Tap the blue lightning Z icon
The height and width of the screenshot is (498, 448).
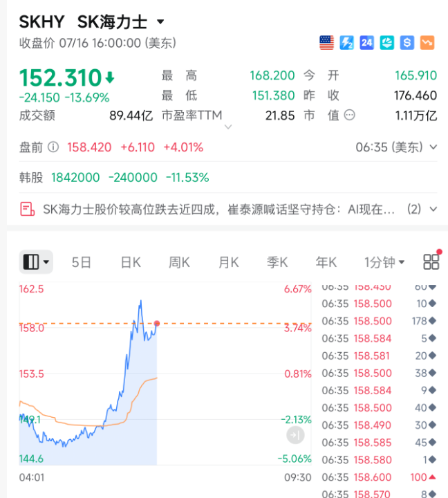[346, 43]
